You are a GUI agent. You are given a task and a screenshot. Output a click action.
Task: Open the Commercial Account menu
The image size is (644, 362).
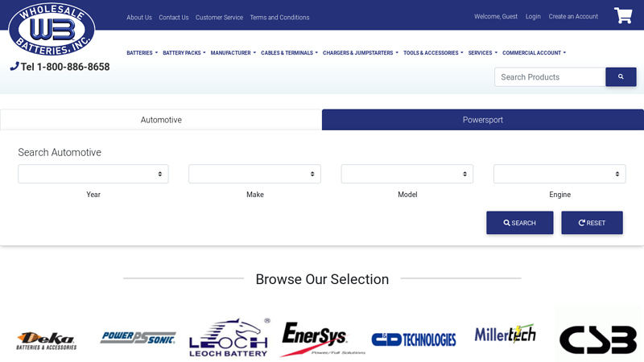[x=534, y=53]
